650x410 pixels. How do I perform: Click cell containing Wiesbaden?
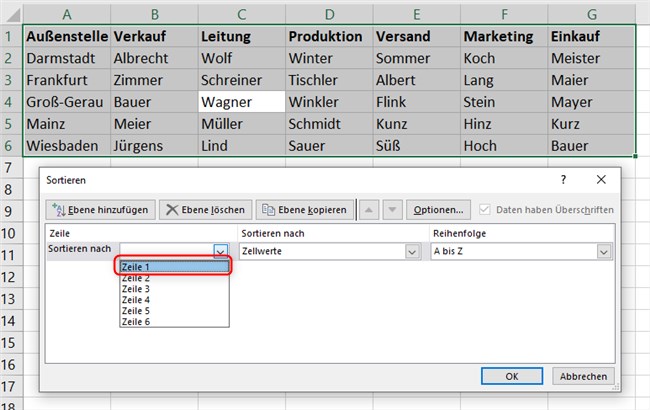(x=67, y=146)
